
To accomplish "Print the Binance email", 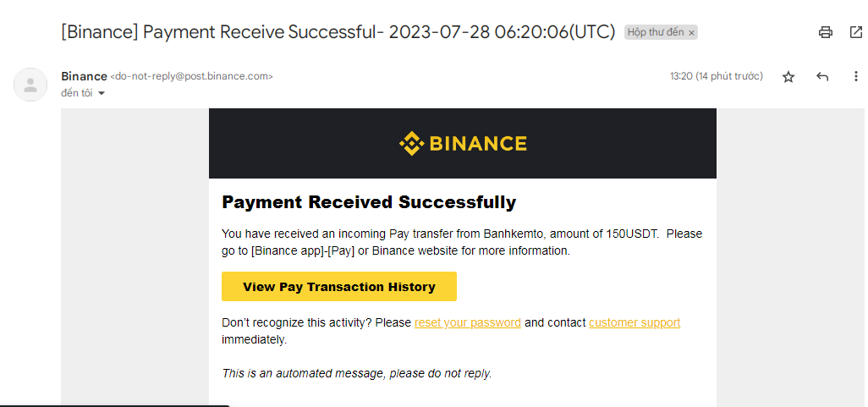I will point(825,33).
